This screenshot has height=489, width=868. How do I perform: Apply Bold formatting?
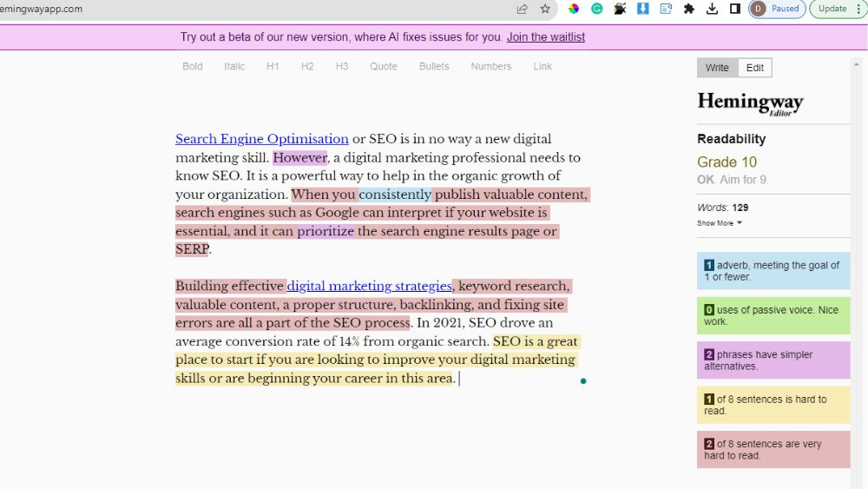pyautogui.click(x=193, y=67)
